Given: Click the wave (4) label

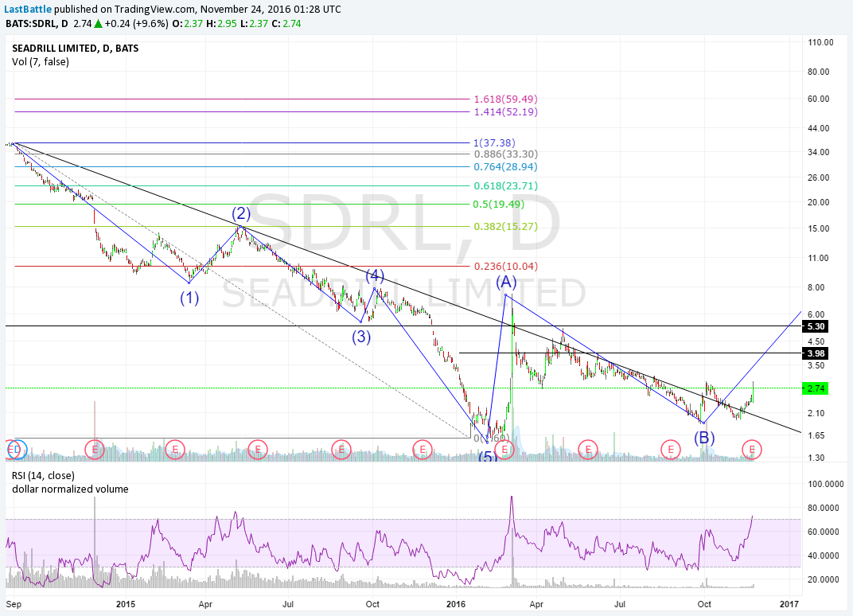Looking at the screenshot, I should 375,275.
